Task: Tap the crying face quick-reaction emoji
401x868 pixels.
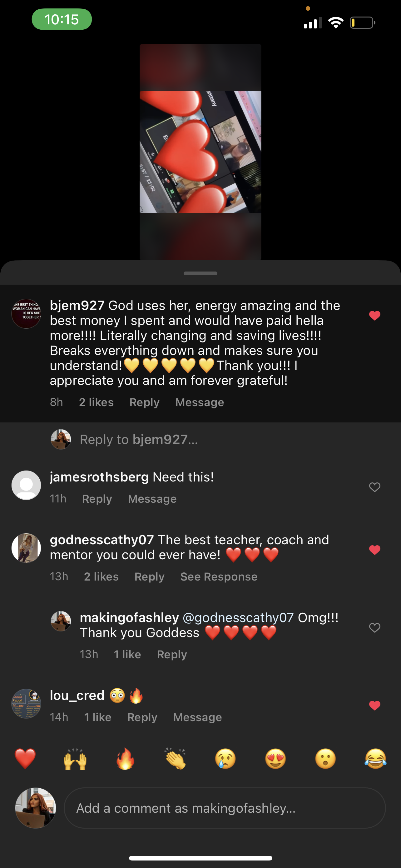Action: [225, 759]
